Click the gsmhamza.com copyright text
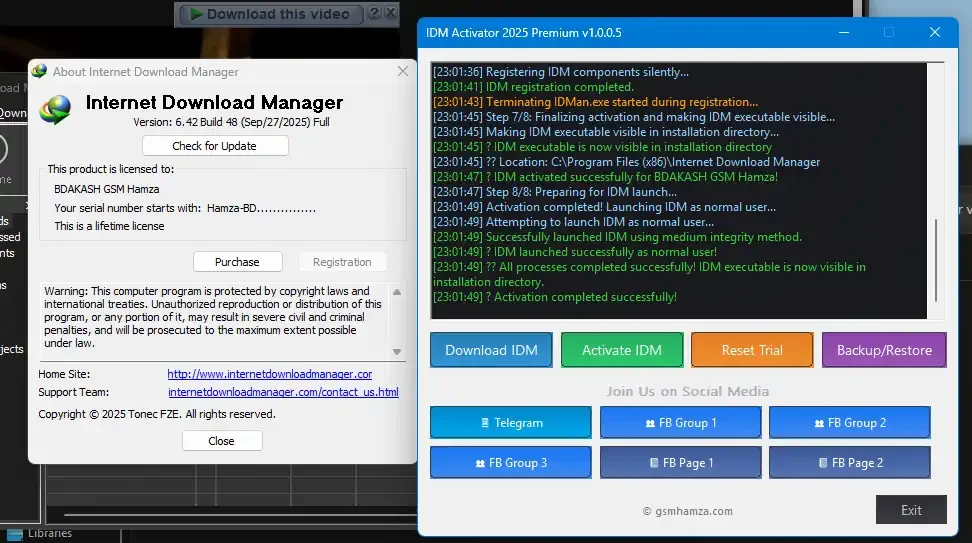972x543 pixels. tap(687, 511)
